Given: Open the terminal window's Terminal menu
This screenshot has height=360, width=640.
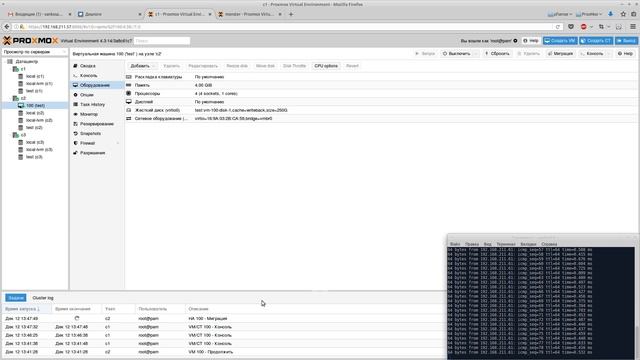Looking at the screenshot, I should (x=506, y=244).
